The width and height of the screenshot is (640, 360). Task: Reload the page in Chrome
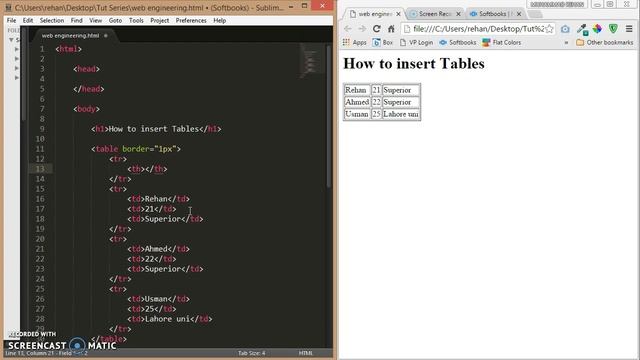376,29
